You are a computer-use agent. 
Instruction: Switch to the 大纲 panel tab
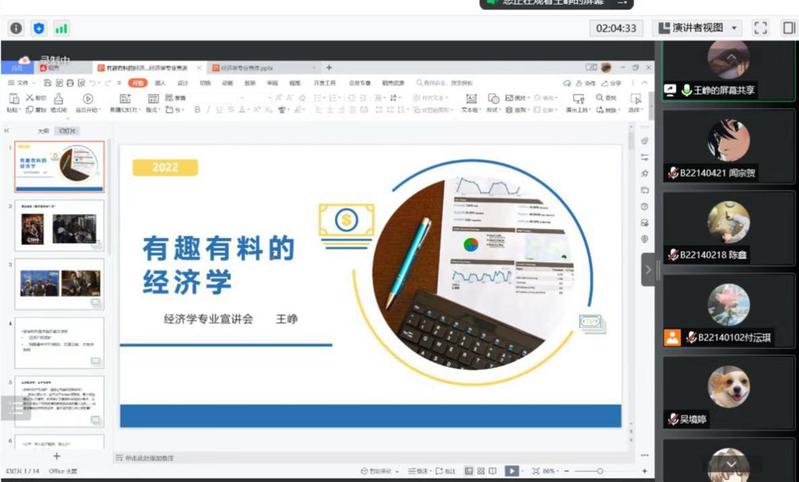click(x=43, y=130)
